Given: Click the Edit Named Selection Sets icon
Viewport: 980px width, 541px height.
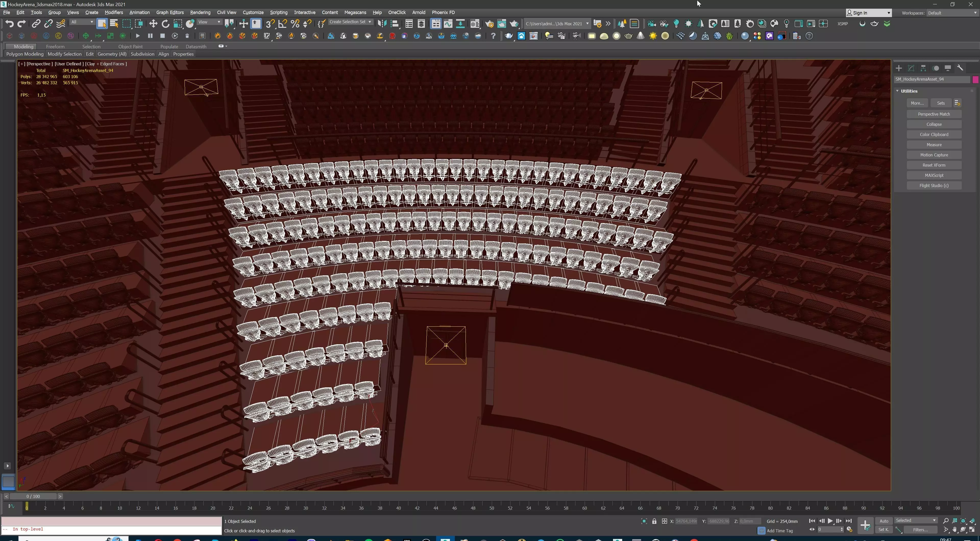Looking at the screenshot, I should [x=322, y=23].
